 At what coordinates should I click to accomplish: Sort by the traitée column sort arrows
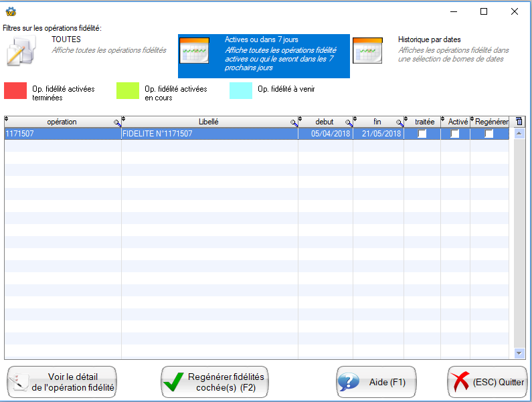click(x=407, y=119)
